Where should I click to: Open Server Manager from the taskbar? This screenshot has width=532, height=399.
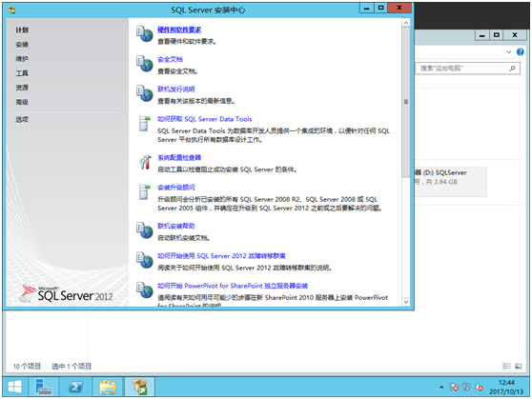[43, 387]
